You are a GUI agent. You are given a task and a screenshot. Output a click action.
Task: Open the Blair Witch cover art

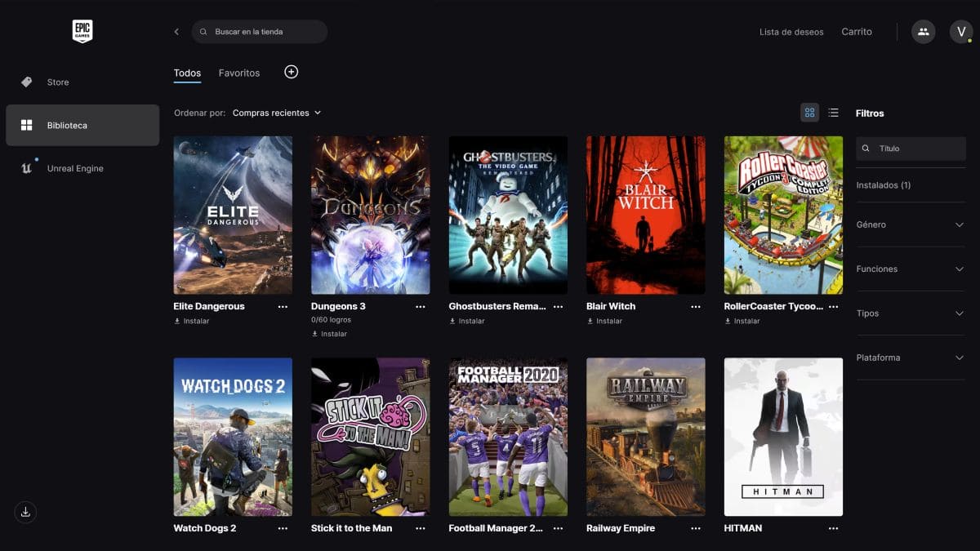coord(645,215)
